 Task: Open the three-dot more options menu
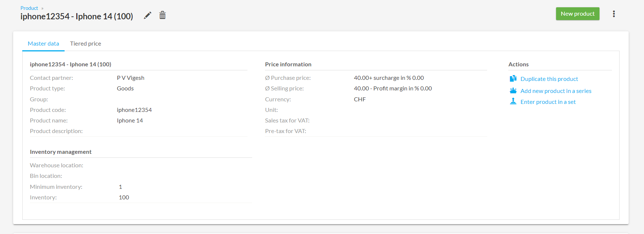[x=614, y=14]
